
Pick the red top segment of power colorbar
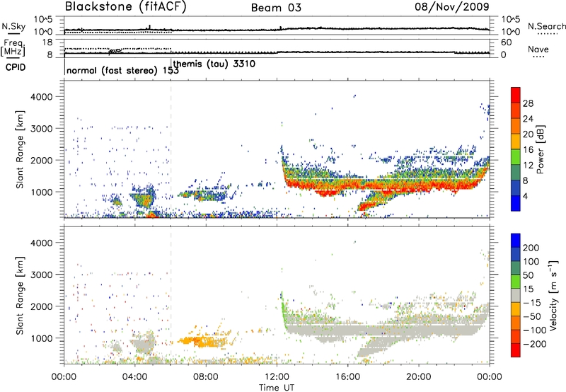point(516,95)
